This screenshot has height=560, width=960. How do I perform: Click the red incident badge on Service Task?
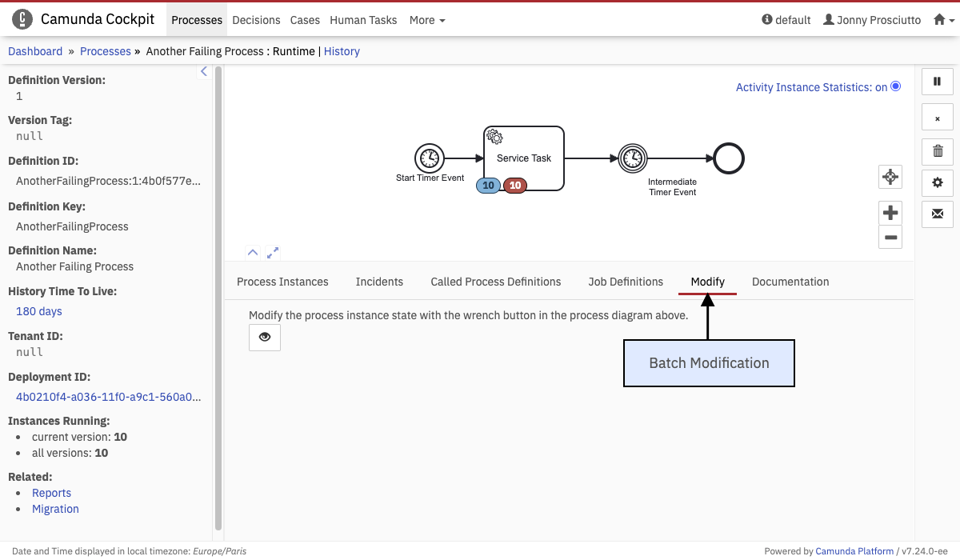pyautogui.click(x=515, y=186)
